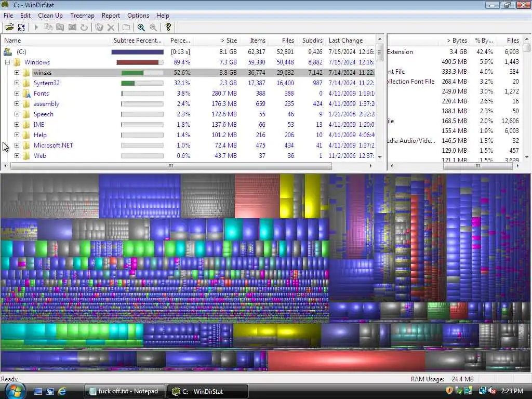Click the 490.5 MB extension bytes value
The height and width of the screenshot is (399, 532).
point(454,62)
